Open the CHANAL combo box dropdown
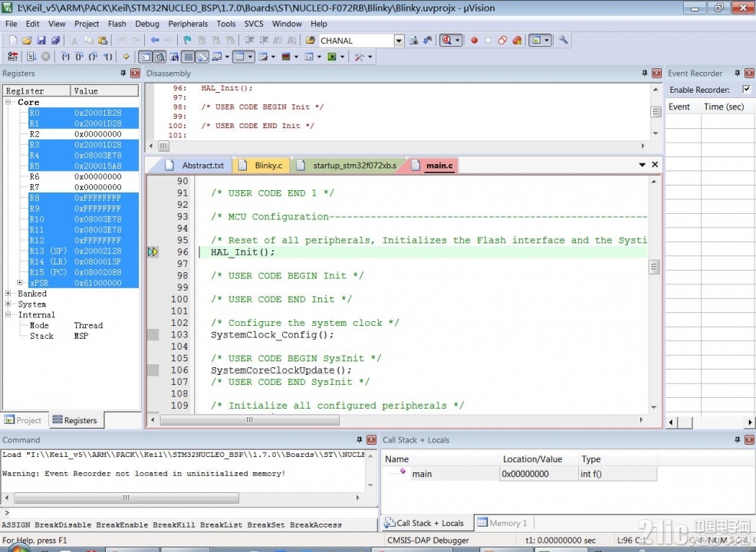Viewport: 756px width, 552px height. pos(399,41)
